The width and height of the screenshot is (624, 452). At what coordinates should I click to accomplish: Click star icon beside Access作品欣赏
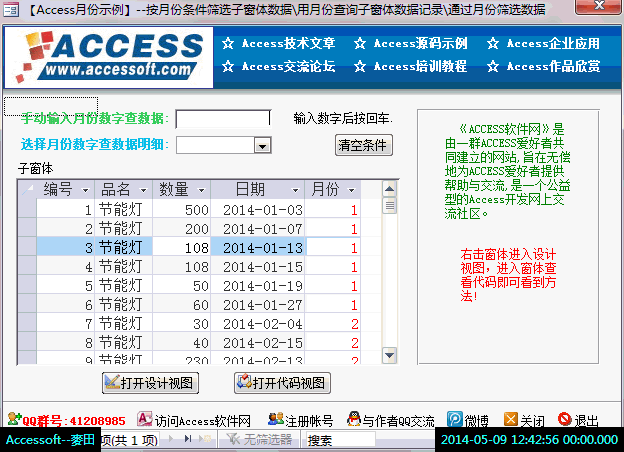(493, 66)
